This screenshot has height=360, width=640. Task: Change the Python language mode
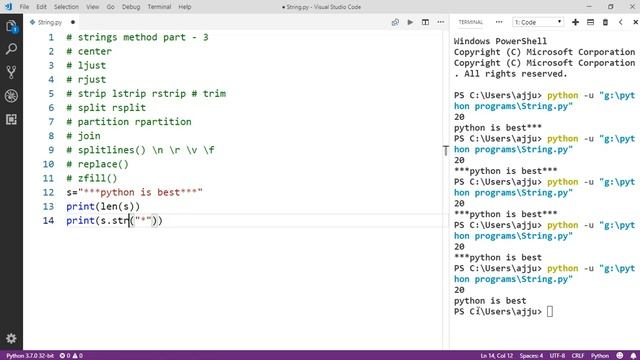pos(600,356)
